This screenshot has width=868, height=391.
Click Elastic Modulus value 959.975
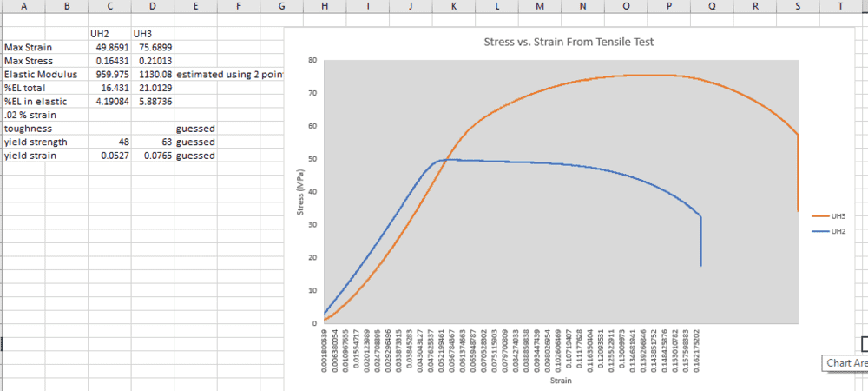pos(109,75)
